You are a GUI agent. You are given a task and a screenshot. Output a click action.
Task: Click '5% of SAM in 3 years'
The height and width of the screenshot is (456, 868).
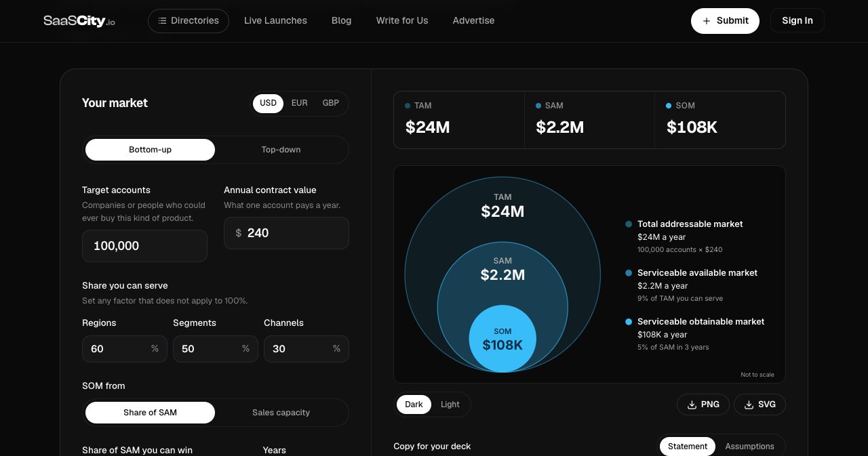coord(673,348)
